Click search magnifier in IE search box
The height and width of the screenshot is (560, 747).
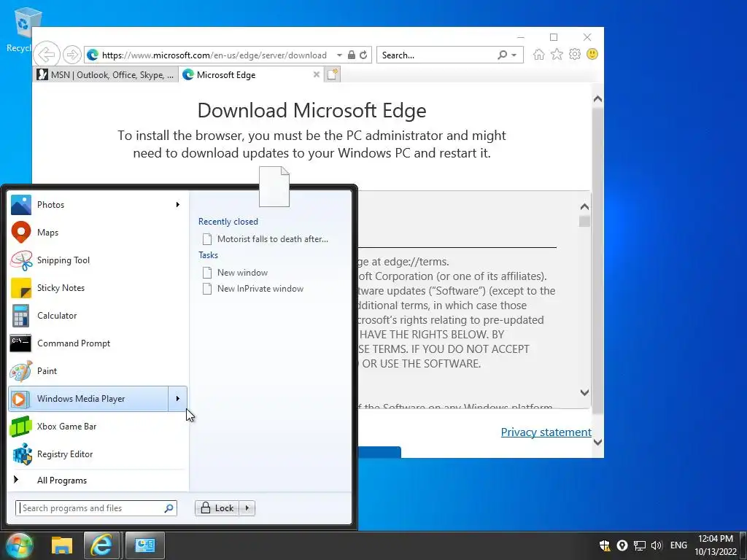502,55
